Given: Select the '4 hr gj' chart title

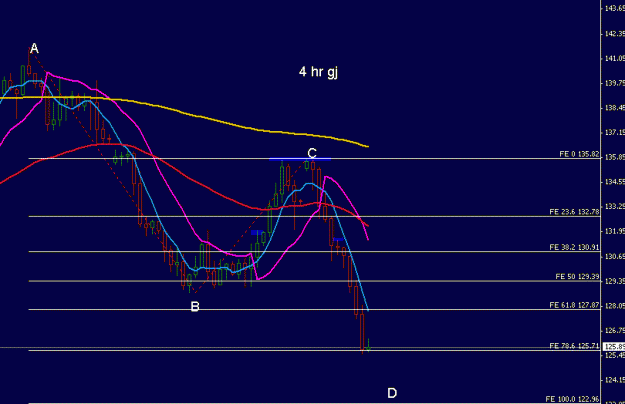Looking at the screenshot, I should pyautogui.click(x=318, y=72).
